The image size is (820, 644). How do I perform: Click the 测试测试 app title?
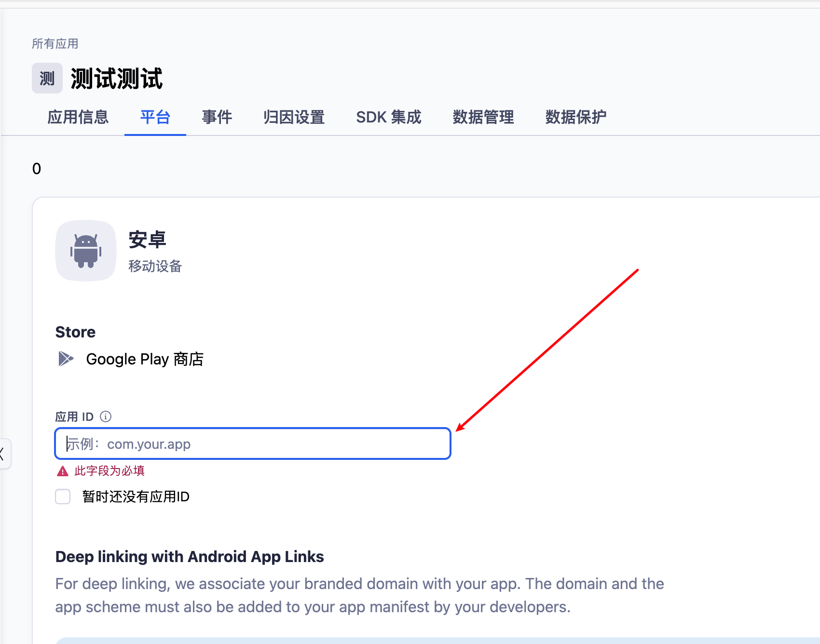pyautogui.click(x=117, y=79)
